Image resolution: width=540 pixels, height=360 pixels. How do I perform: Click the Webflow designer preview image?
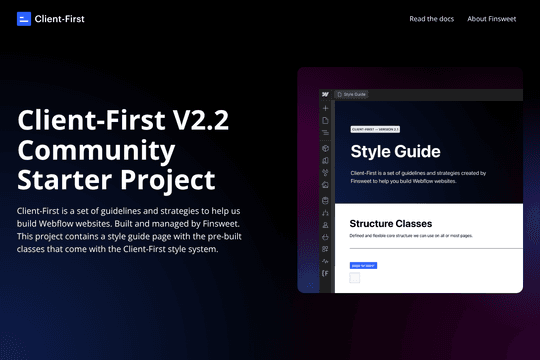pyautogui.click(x=410, y=180)
